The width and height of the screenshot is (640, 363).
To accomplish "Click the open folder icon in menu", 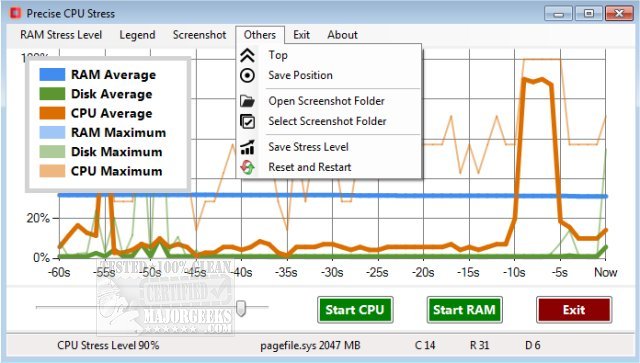I will tap(247, 101).
